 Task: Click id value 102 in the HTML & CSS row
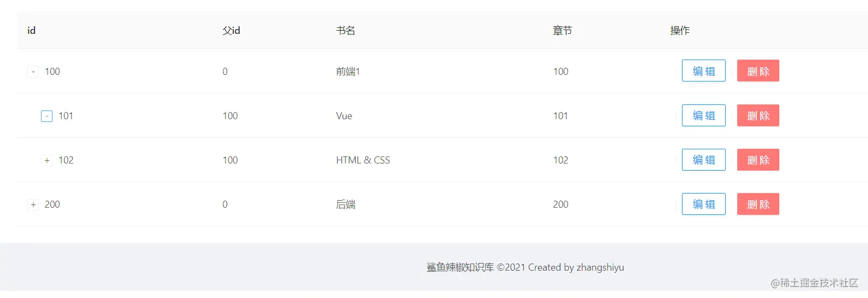coord(66,160)
